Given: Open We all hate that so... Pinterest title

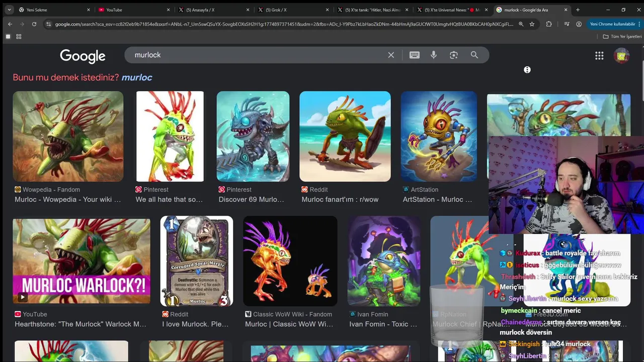Looking at the screenshot, I should point(169,200).
